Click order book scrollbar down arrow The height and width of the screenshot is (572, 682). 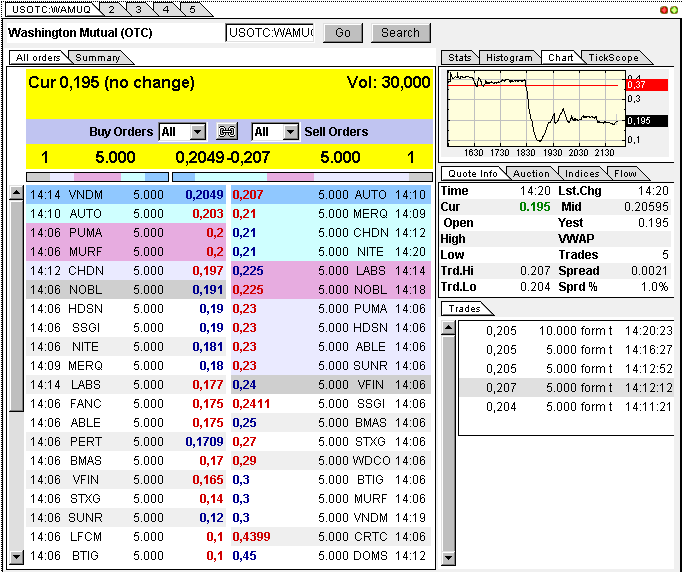[17, 556]
